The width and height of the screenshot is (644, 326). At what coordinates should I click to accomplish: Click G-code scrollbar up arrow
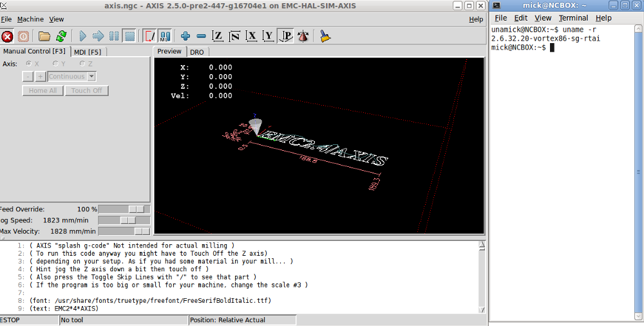pos(482,245)
